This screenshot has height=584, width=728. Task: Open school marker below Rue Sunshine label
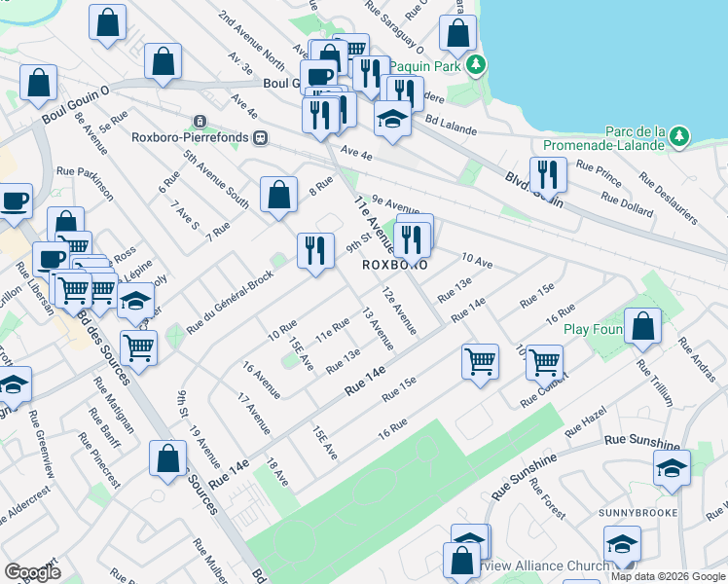672,468
